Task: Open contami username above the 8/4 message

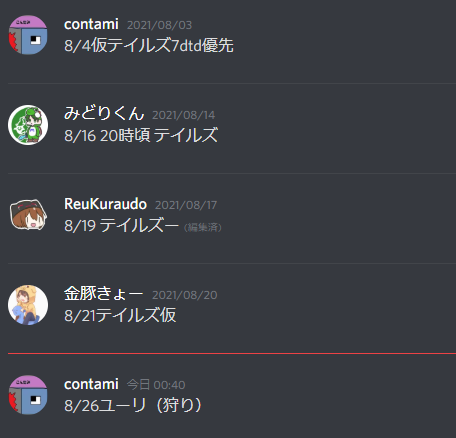Action: point(91,24)
